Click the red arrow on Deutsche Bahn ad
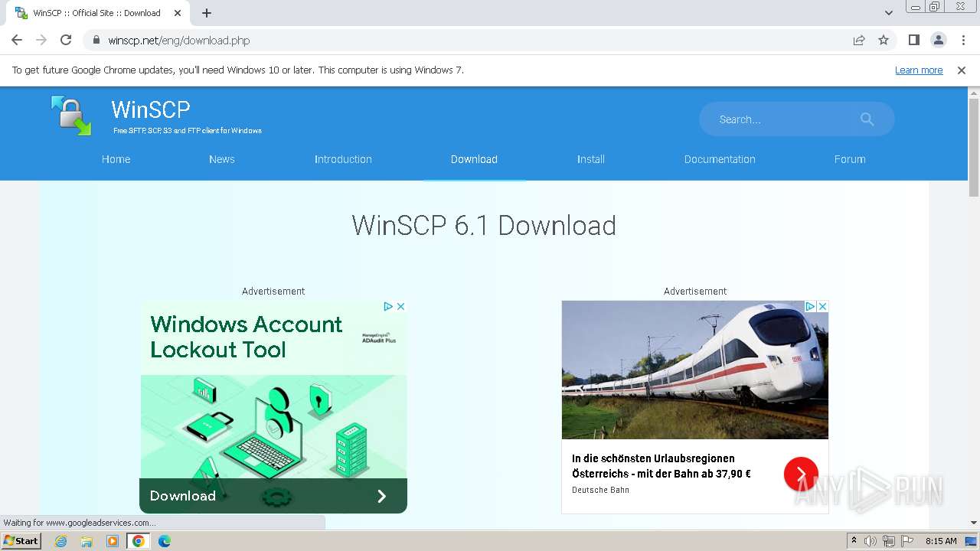 pyautogui.click(x=801, y=474)
